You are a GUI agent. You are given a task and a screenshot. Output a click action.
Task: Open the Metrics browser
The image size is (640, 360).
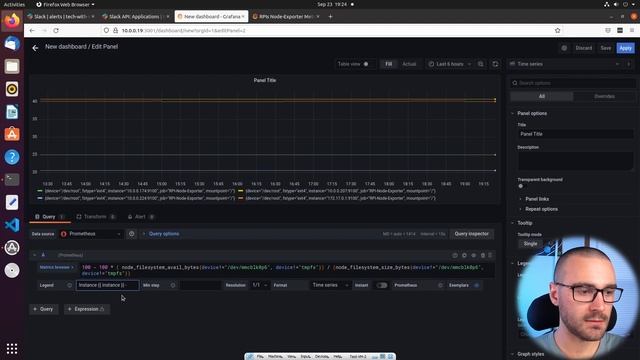point(57,268)
